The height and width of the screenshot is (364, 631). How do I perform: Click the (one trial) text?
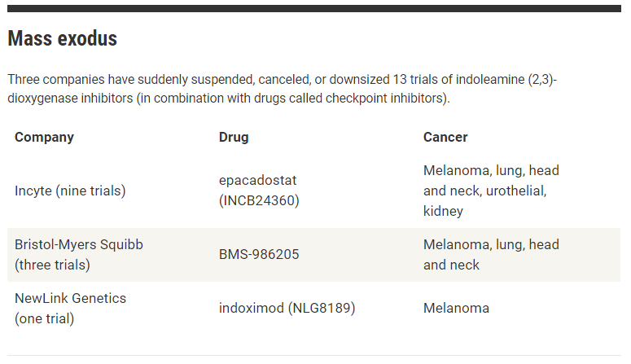(45, 318)
